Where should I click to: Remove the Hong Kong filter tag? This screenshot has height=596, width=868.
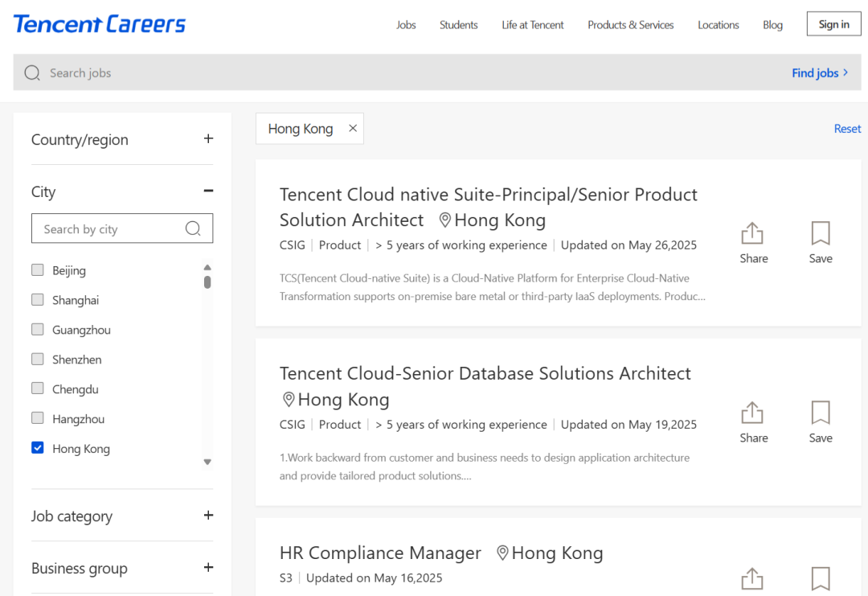353,129
